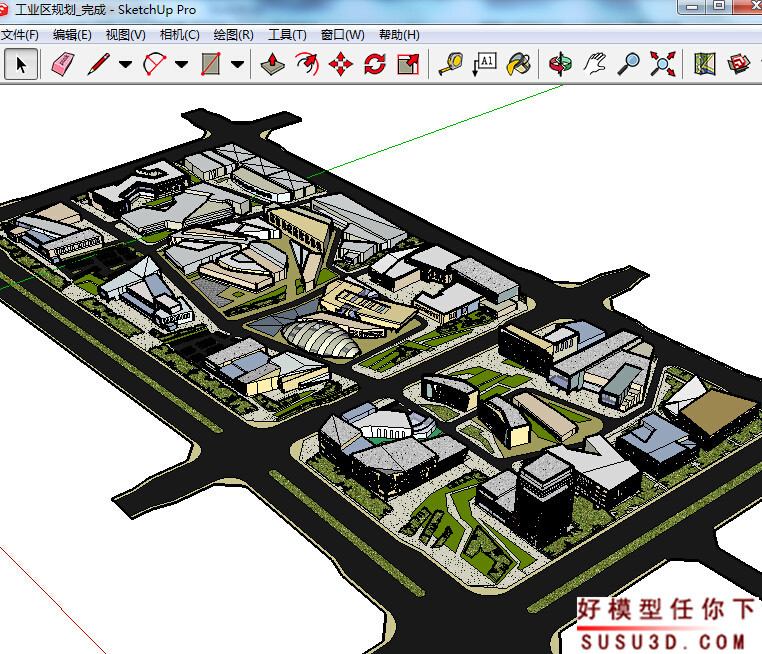This screenshot has width=762, height=654.
Task: Open the 3D Warehouse icon
Action: click(739, 64)
